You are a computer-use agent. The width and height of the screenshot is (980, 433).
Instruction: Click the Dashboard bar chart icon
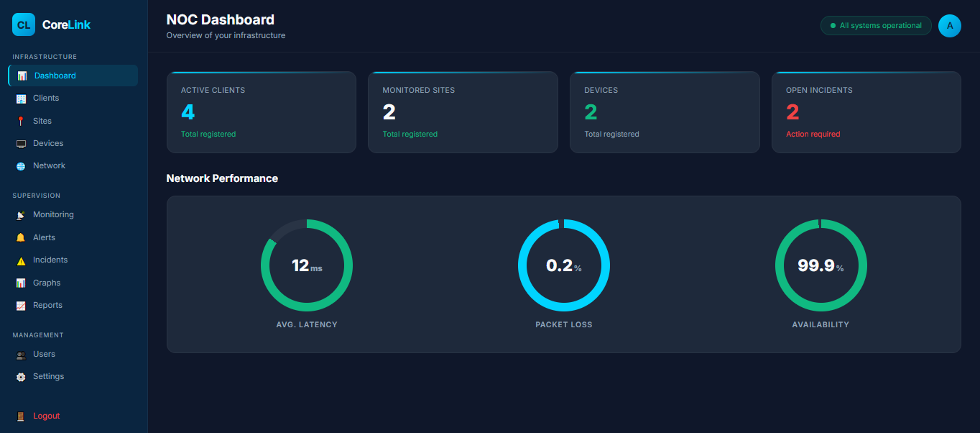point(22,76)
